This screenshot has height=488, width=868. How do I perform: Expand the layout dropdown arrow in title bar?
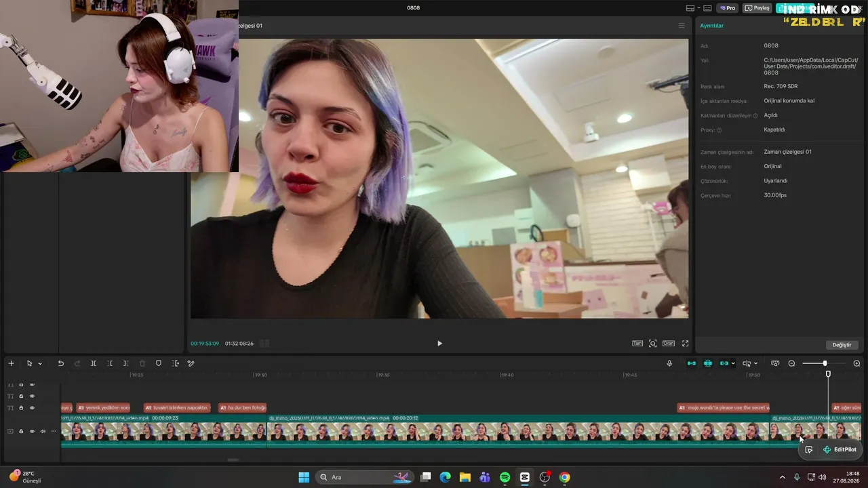[697, 8]
